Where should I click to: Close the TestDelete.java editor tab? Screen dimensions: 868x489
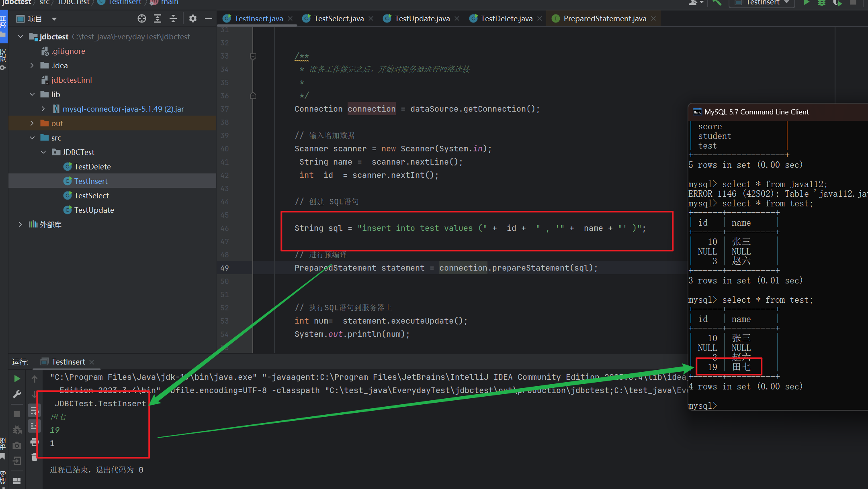click(540, 18)
